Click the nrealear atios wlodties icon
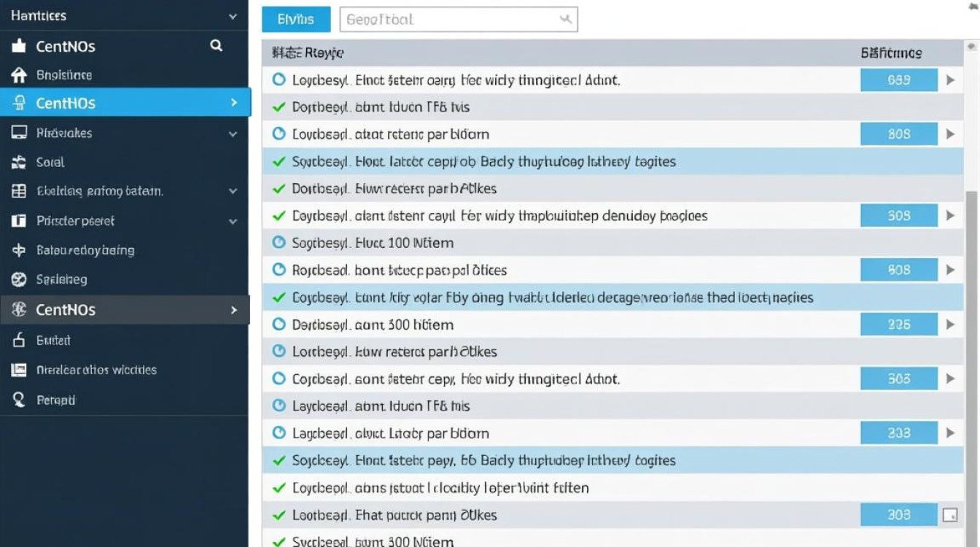980x547 pixels. [19, 370]
